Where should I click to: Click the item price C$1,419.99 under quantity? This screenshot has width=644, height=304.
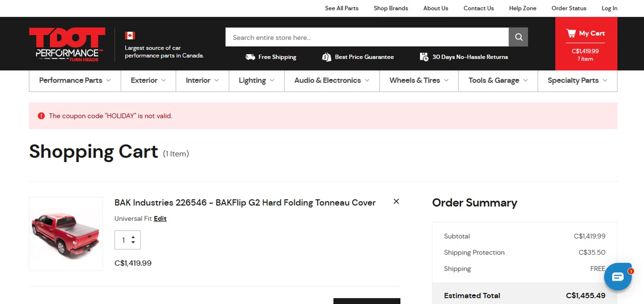click(133, 263)
